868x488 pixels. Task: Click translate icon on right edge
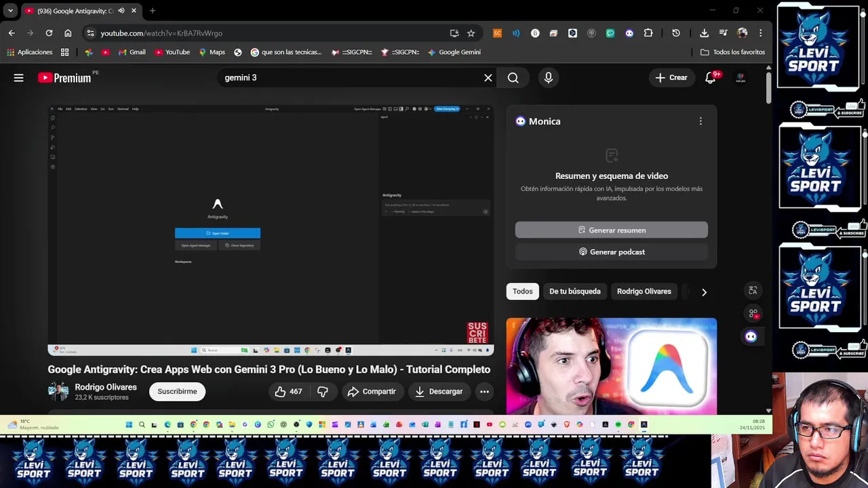[753, 291]
